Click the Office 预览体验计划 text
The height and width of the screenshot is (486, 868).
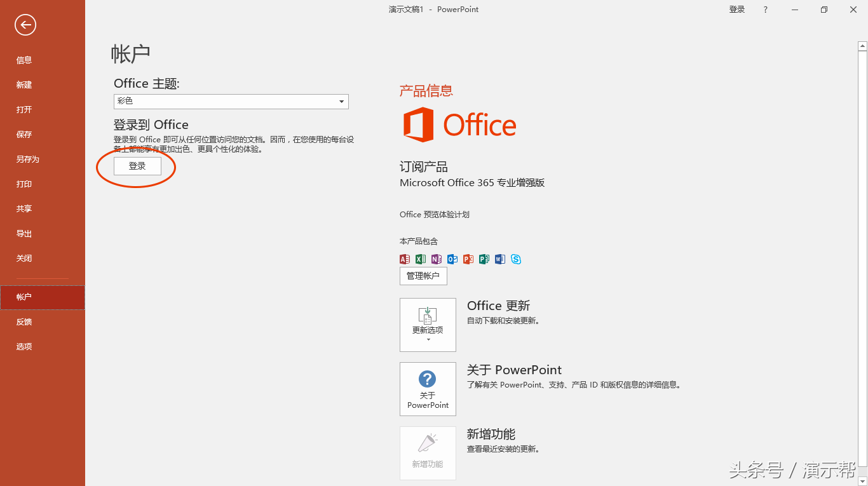point(435,215)
